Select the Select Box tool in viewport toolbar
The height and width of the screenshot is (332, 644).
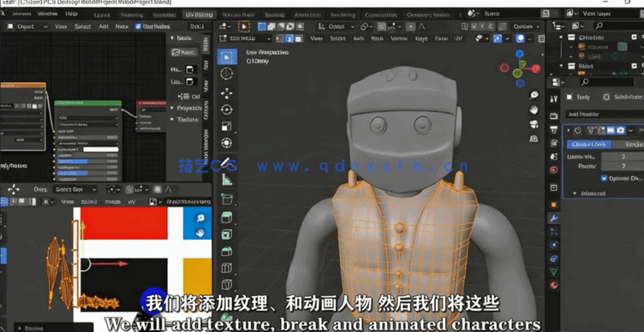click(227, 57)
